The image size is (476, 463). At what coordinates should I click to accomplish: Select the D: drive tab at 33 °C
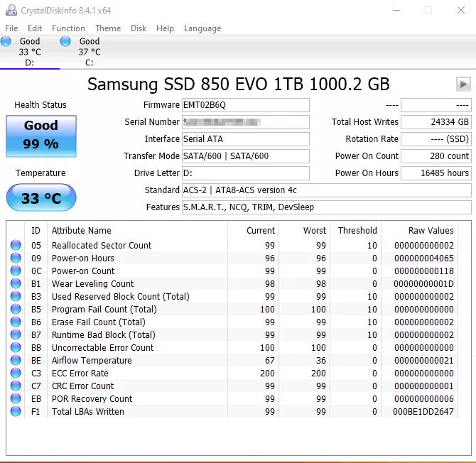tap(30, 52)
